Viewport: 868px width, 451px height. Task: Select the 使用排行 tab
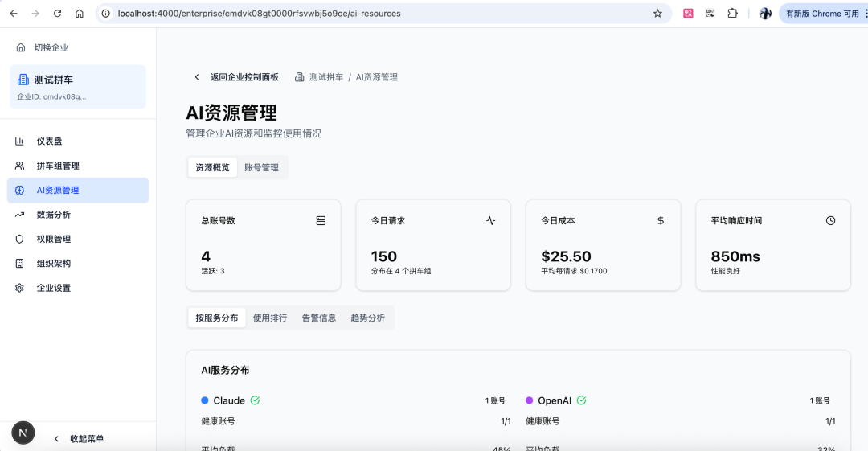click(x=270, y=318)
